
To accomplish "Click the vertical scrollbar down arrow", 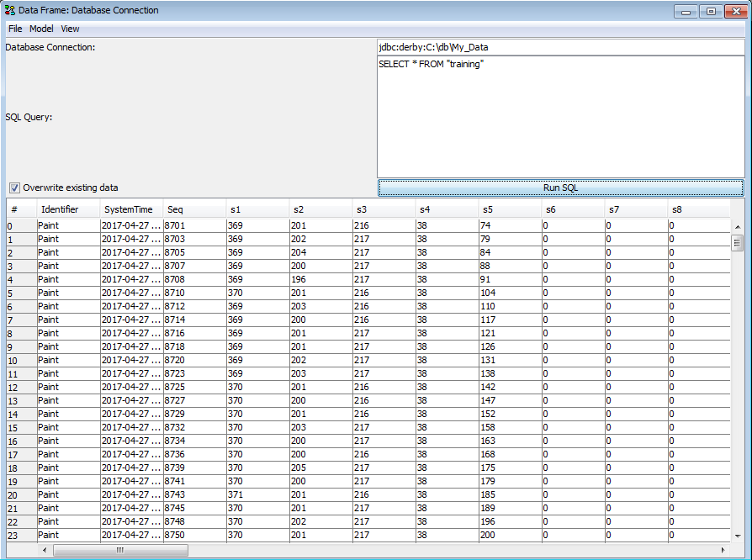I will [x=737, y=536].
